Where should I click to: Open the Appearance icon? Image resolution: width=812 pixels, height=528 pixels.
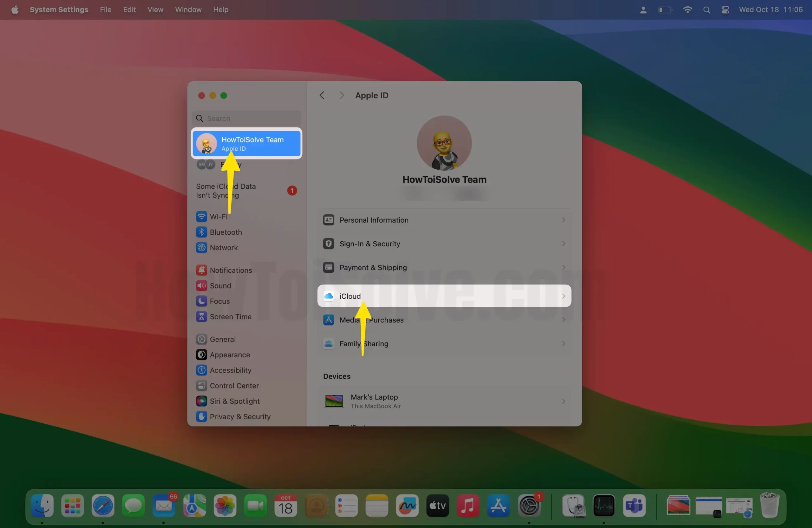pyautogui.click(x=201, y=355)
